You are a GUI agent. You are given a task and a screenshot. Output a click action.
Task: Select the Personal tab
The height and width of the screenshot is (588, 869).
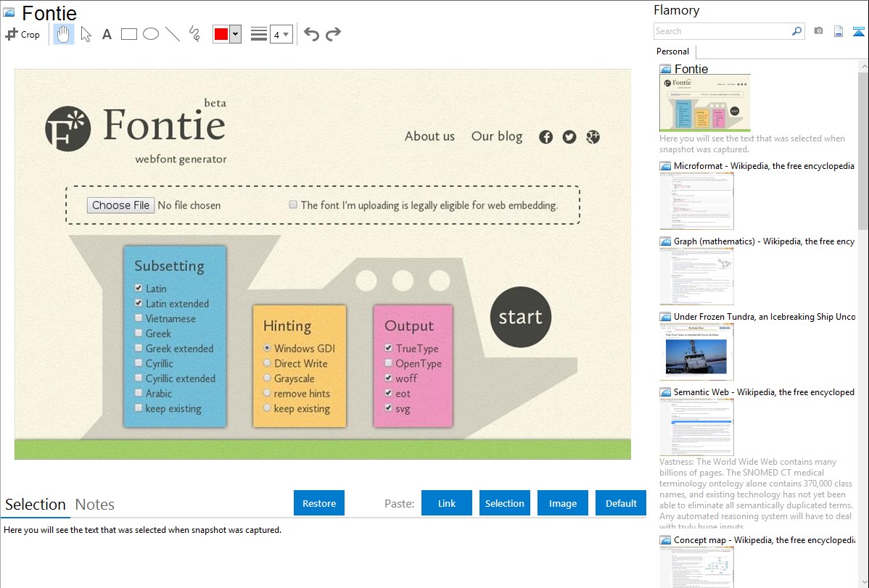673,51
